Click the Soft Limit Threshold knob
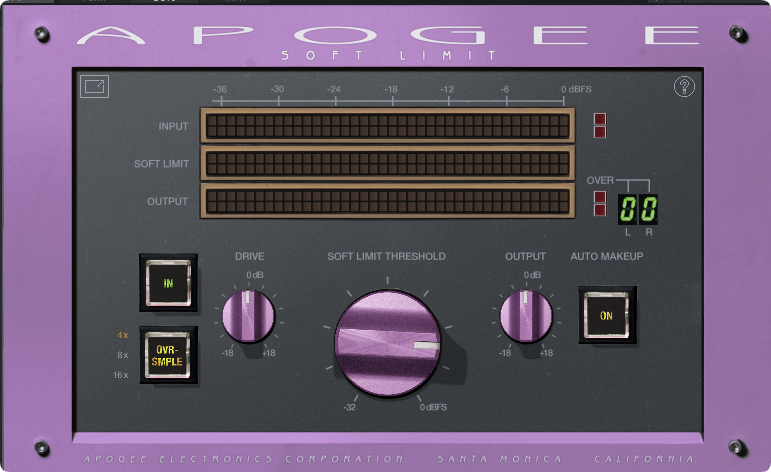The height and width of the screenshot is (472, 771). tap(387, 343)
